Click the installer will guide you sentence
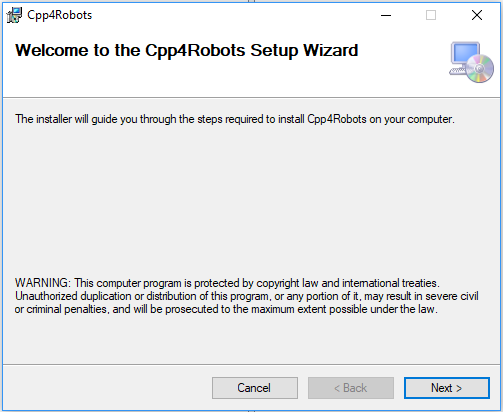 (235, 119)
